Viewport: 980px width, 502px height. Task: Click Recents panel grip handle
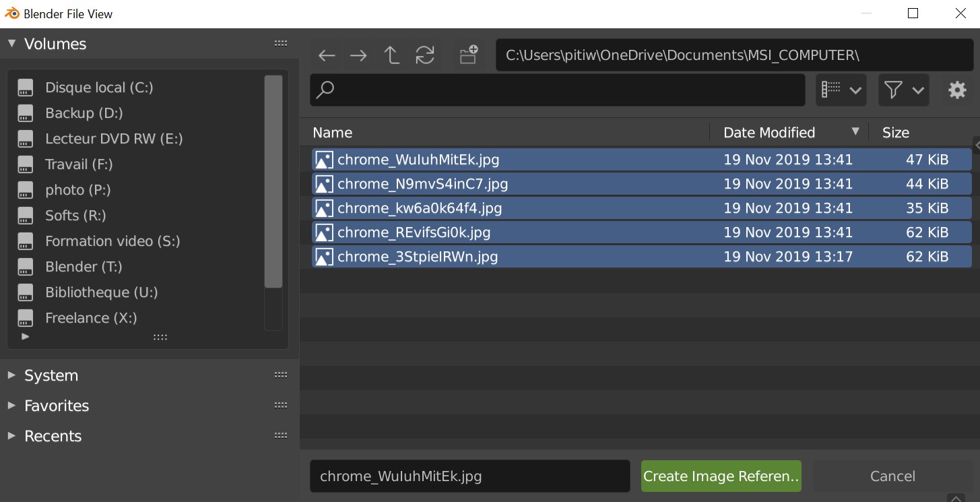(x=281, y=436)
